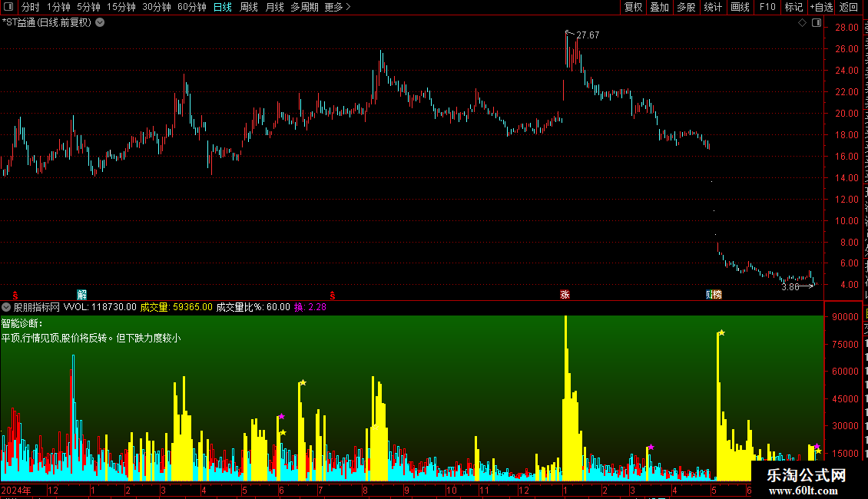Click the lower yellow star near month 6
Screen dimensions: 868x499
coord(283,433)
